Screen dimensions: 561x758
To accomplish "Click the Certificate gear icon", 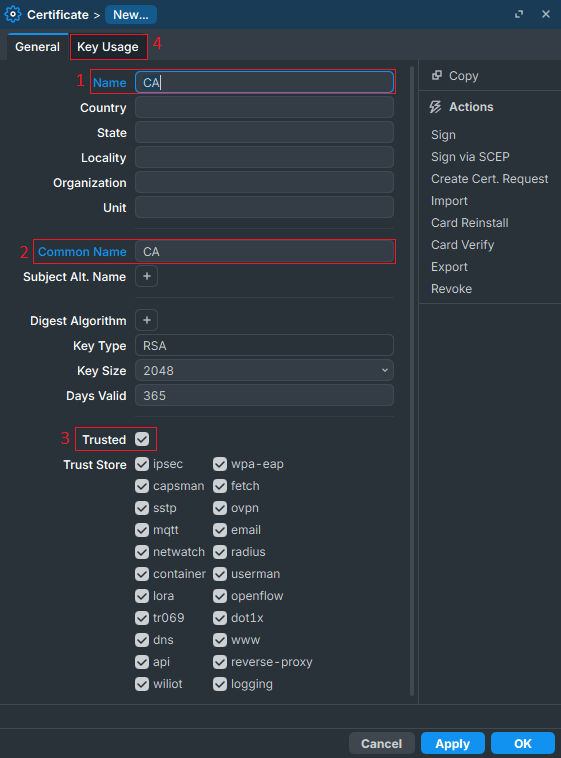I will [x=13, y=15].
